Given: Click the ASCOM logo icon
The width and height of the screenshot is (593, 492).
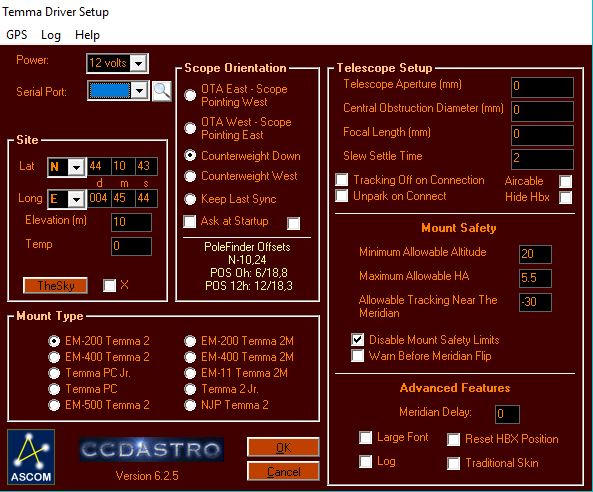Looking at the screenshot, I should point(31,457).
